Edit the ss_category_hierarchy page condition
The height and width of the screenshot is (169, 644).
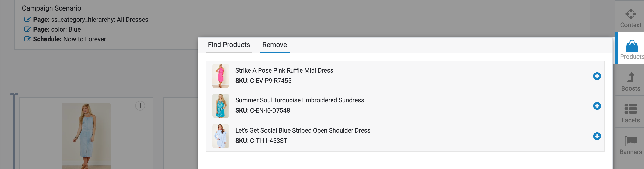click(27, 20)
